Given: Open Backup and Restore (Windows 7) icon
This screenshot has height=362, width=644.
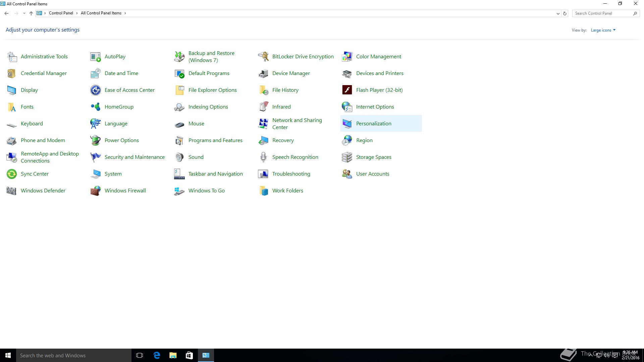Looking at the screenshot, I should pyautogui.click(x=179, y=57).
